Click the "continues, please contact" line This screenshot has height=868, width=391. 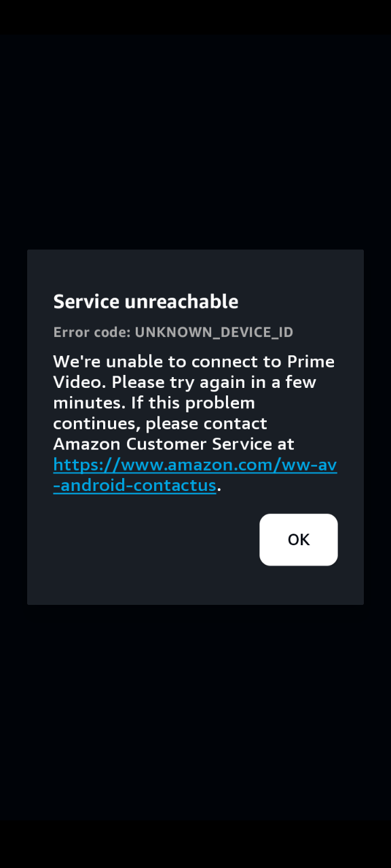click(x=160, y=424)
